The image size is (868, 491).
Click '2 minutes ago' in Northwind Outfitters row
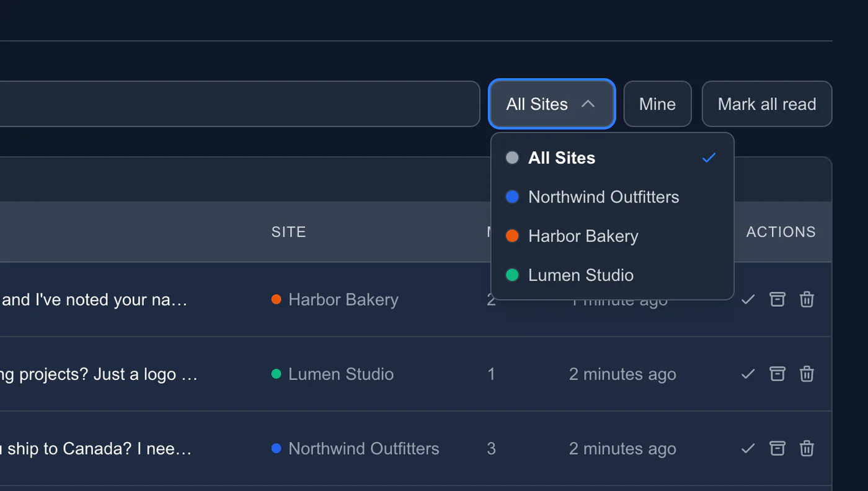[622, 449]
